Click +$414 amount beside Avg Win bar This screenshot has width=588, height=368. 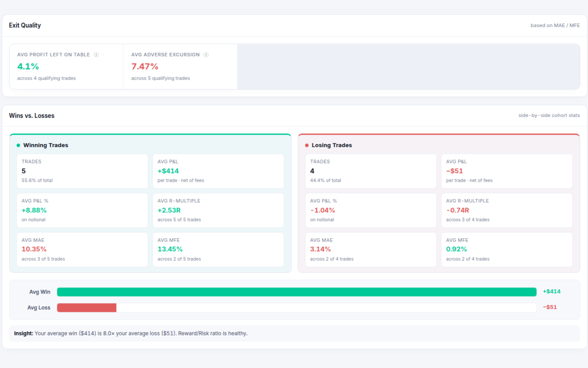coord(552,292)
